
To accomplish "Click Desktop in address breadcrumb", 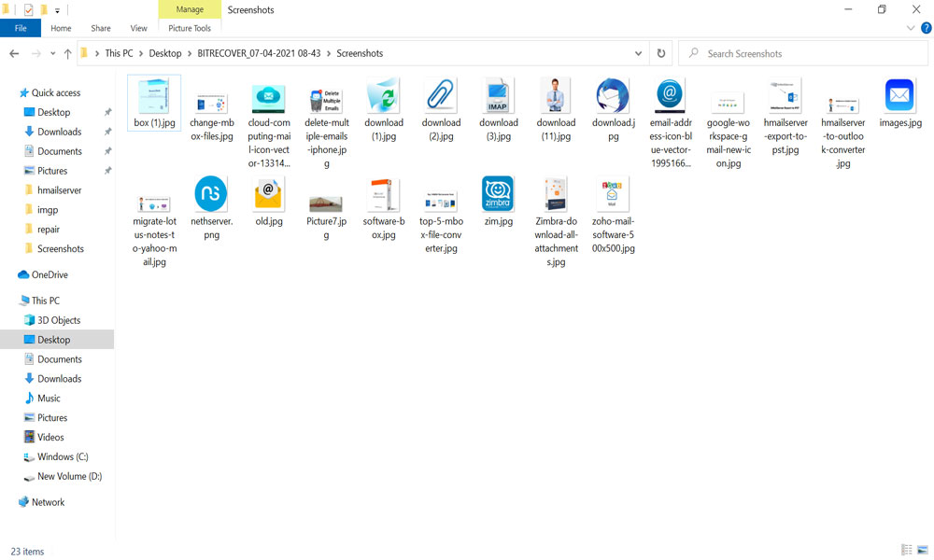I will [165, 53].
